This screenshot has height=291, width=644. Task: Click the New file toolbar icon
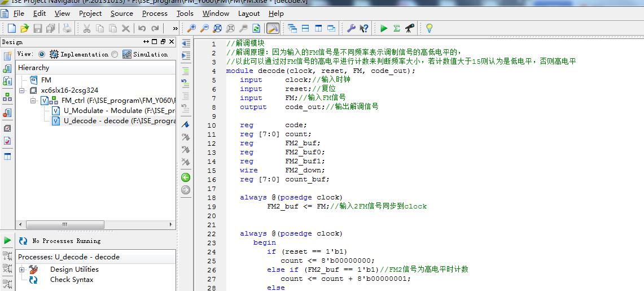coord(11,28)
